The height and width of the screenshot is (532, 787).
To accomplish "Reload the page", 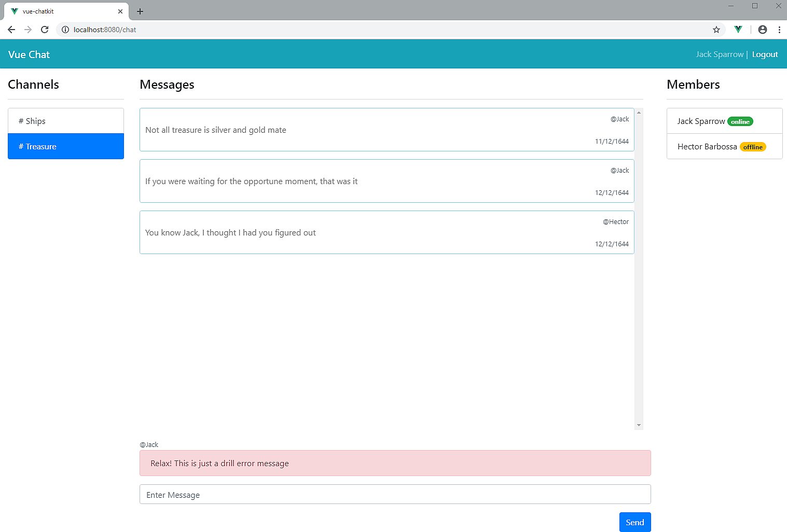I will click(45, 30).
